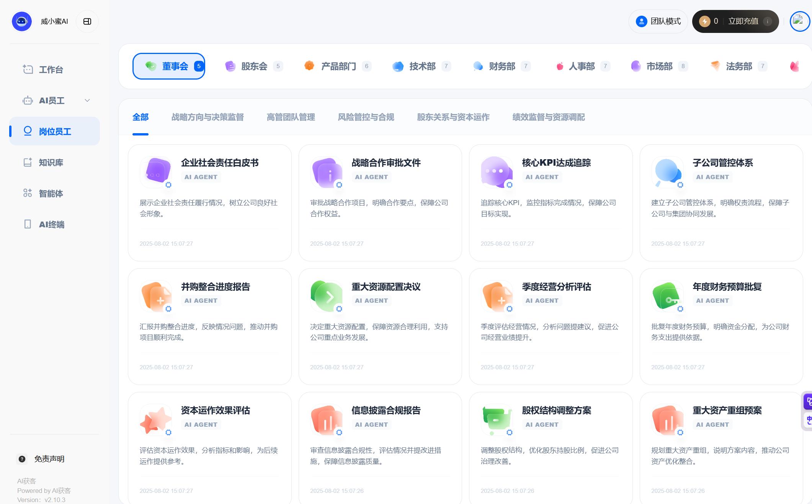This screenshot has height=504, width=812.
Task: Open the 免责声明 link
Action: tap(49, 459)
